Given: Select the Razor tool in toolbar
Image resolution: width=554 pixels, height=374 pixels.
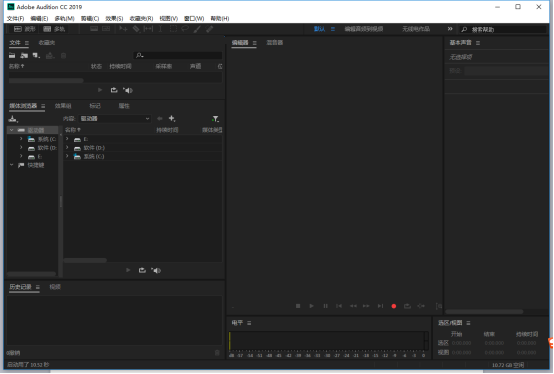Looking at the screenshot, I should click(x=136, y=29).
